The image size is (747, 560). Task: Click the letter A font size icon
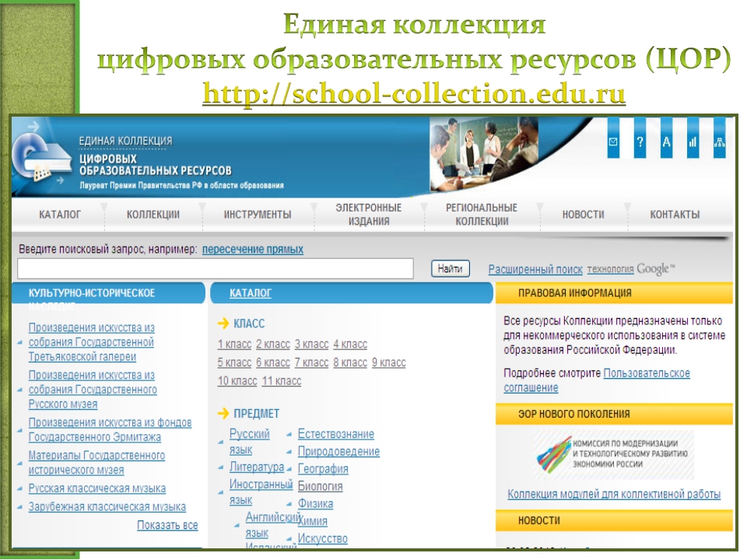coord(666,141)
